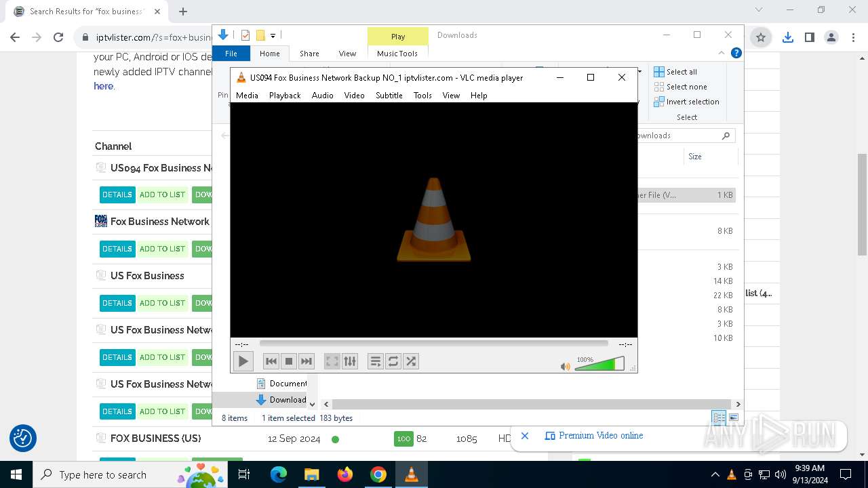Open VLC Subtitle menu
Screen dimensions: 868x488
tap(389, 96)
